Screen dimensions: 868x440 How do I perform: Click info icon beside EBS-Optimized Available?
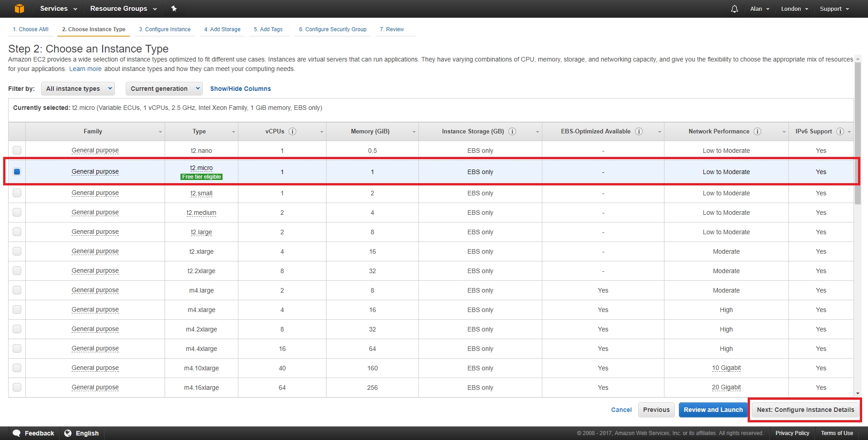click(x=639, y=132)
